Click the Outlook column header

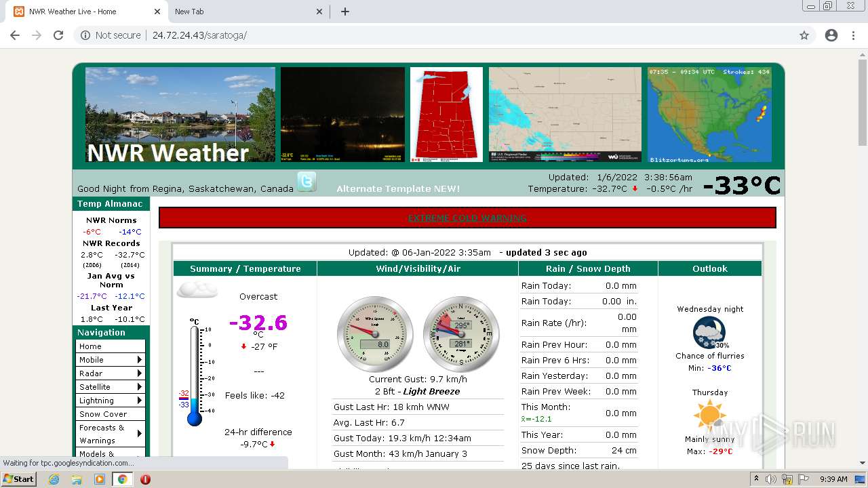pyautogui.click(x=710, y=268)
